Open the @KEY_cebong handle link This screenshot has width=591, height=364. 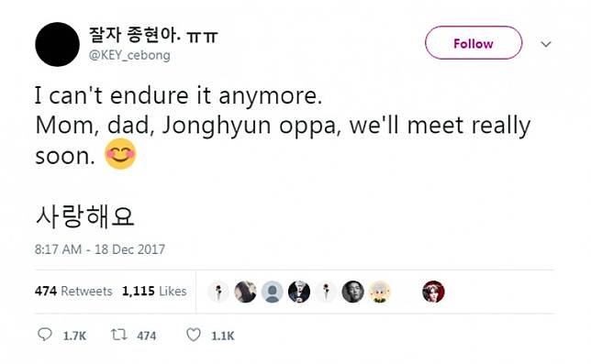tap(129, 55)
